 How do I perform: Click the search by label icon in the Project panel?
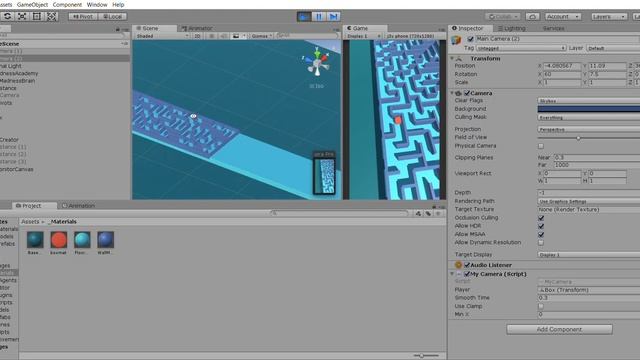428,213
